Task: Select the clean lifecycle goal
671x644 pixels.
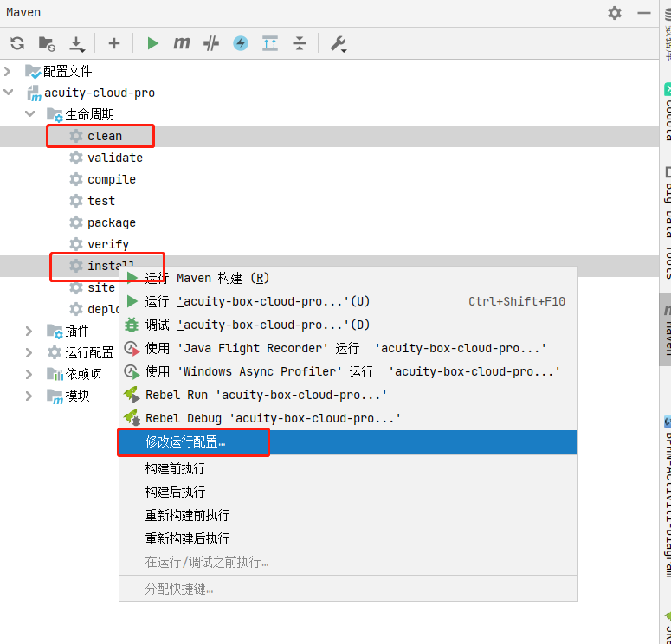Action: [x=104, y=136]
